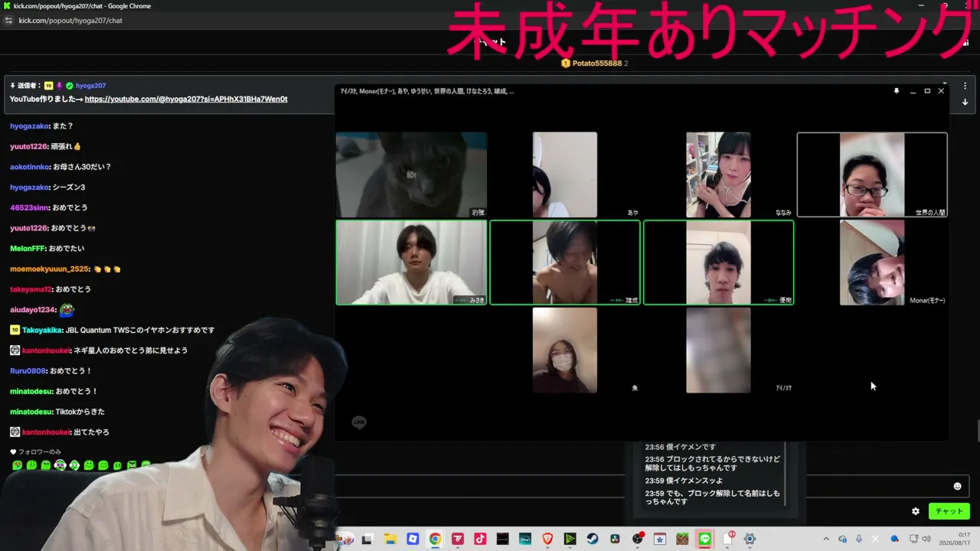Viewport: 980px width, 551px height.
Task: Open the Brave browser taskbar icon
Action: (547, 539)
